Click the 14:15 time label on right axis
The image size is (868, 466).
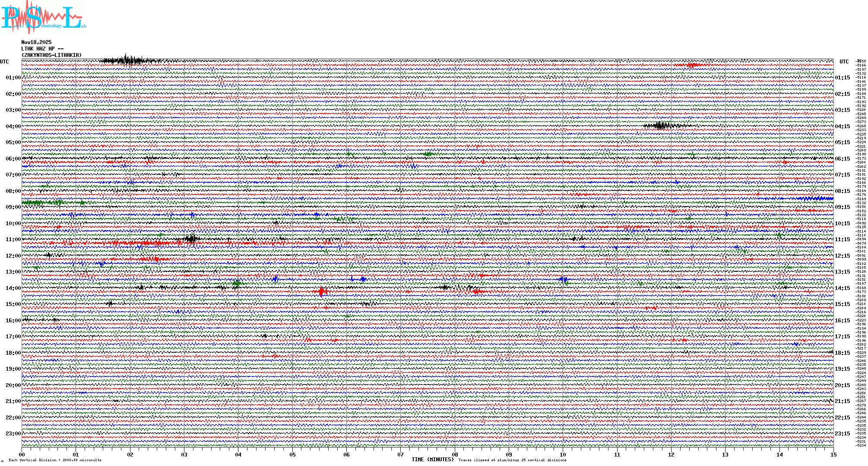click(x=843, y=288)
